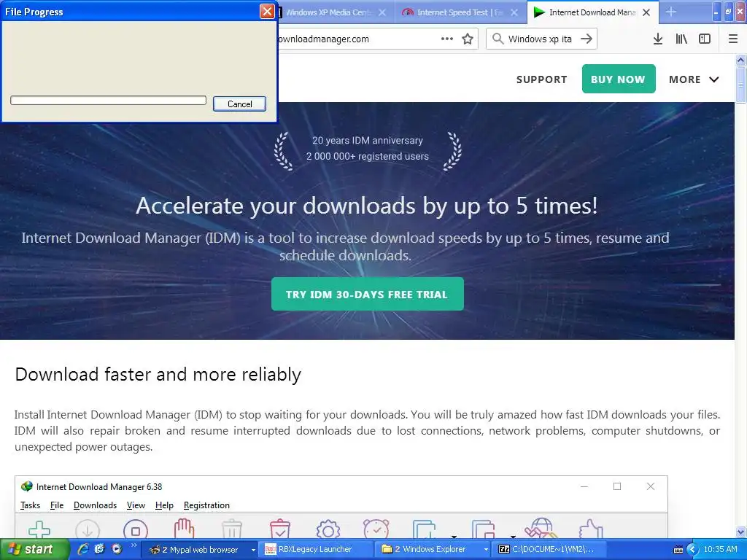
Task: Click the 'Download faster and more reliably' heading
Action: coord(158,374)
